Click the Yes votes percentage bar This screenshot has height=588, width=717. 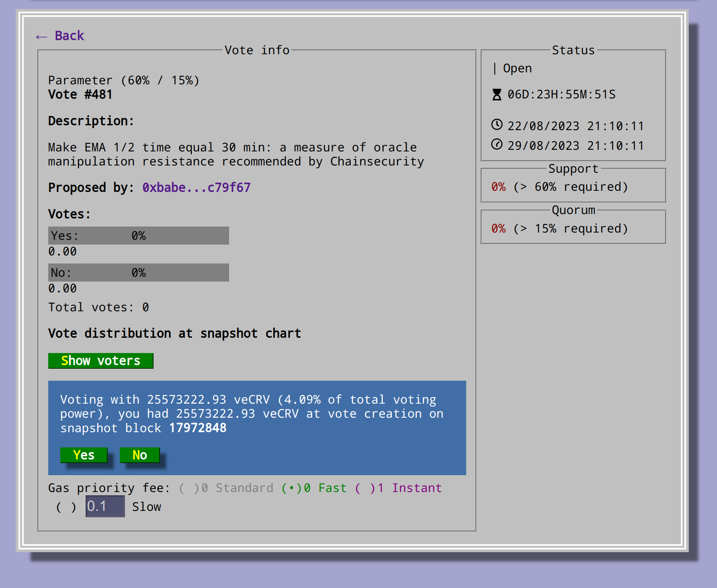click(138, 236)
